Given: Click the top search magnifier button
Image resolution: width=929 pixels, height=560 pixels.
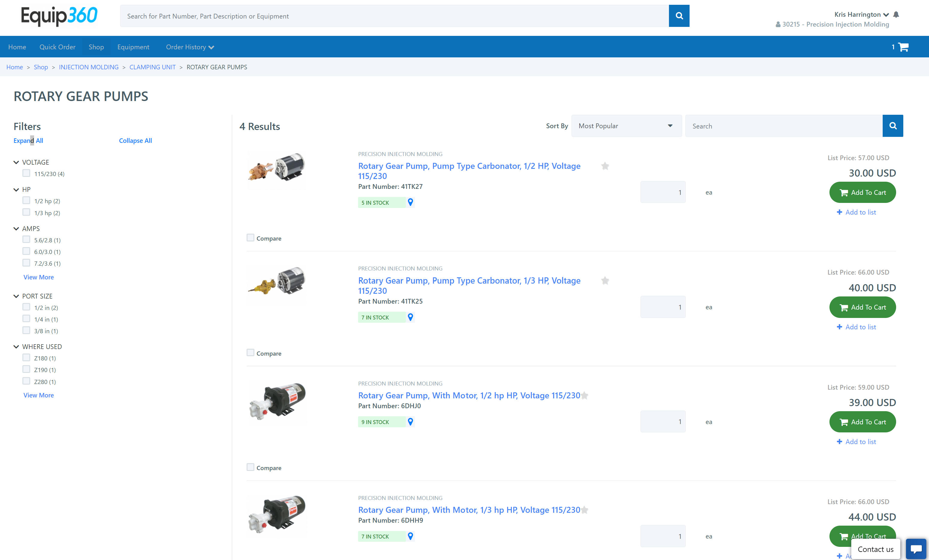Looking at the screenshot, I should [679, 16].
